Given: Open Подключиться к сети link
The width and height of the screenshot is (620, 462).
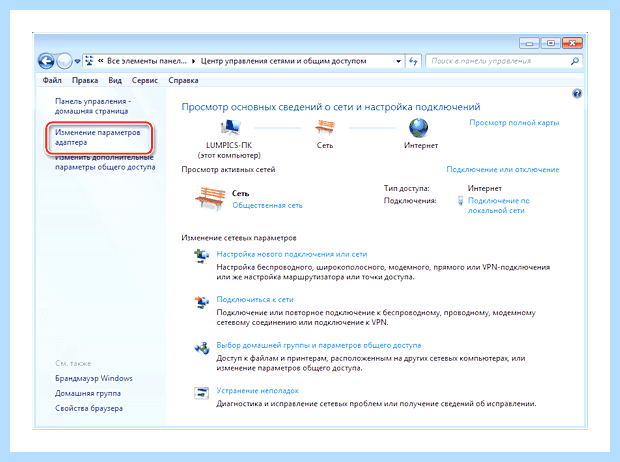Looking at the screenshot, I should click(x=255, y=299).
